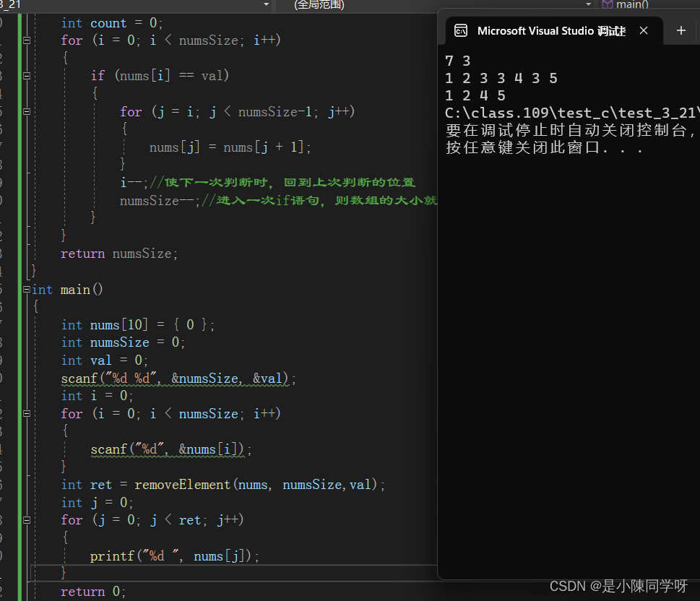The height and width of the screenshot is (601, 700).
Task: Open the project file dropdown arrow at top left
Action: (x=267, y=5)
